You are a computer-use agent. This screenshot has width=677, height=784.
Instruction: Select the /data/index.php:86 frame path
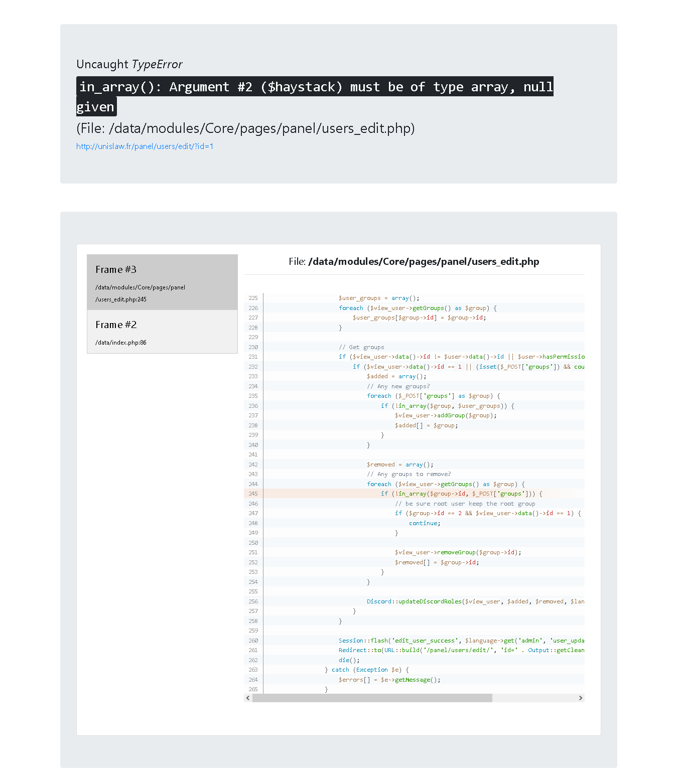[120, 342]
